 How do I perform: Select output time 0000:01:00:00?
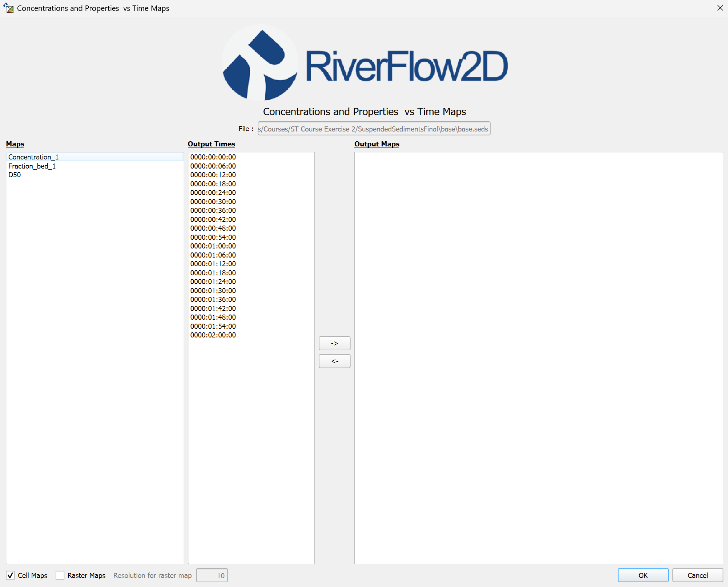(213, 246)
